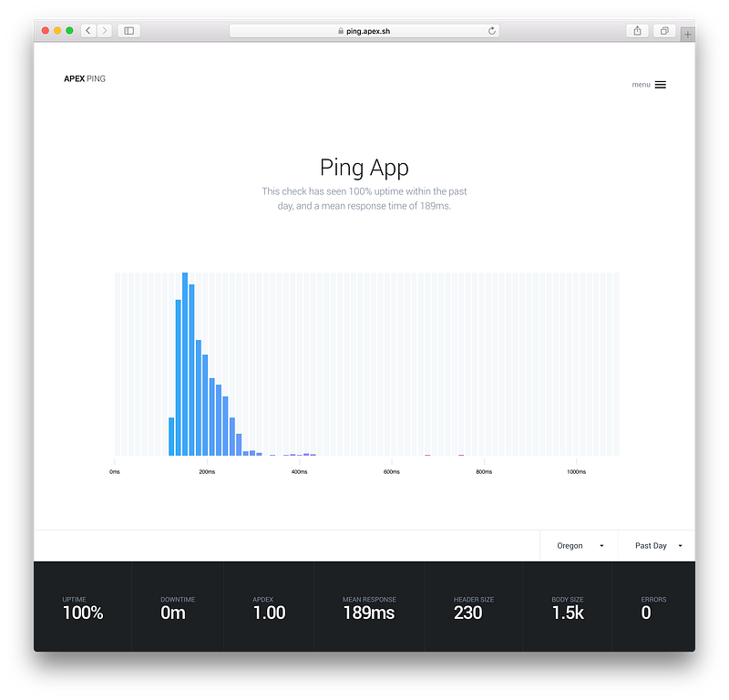Open the Oregon region dropdown
Viewport: 729px width, 700px height.
[580, 546]
